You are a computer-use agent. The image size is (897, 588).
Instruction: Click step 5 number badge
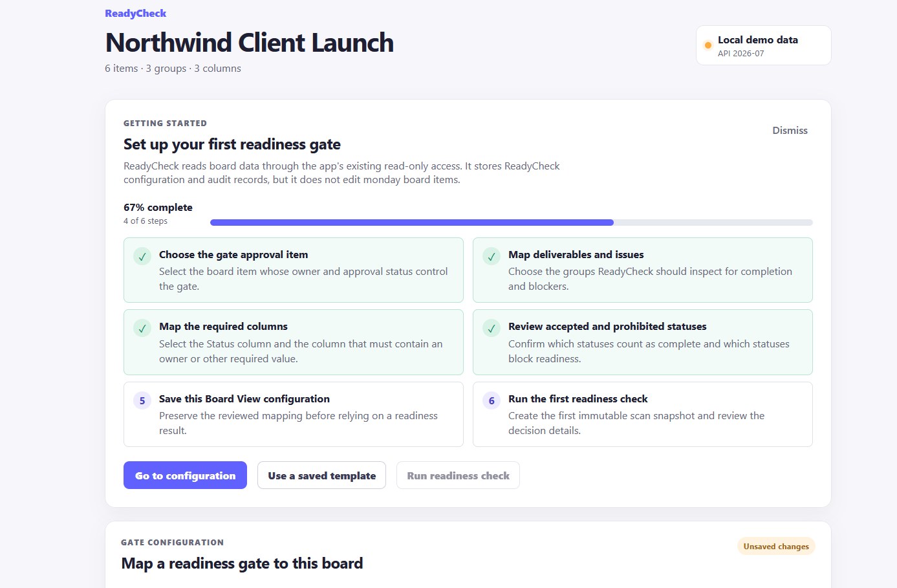(142, 400)
